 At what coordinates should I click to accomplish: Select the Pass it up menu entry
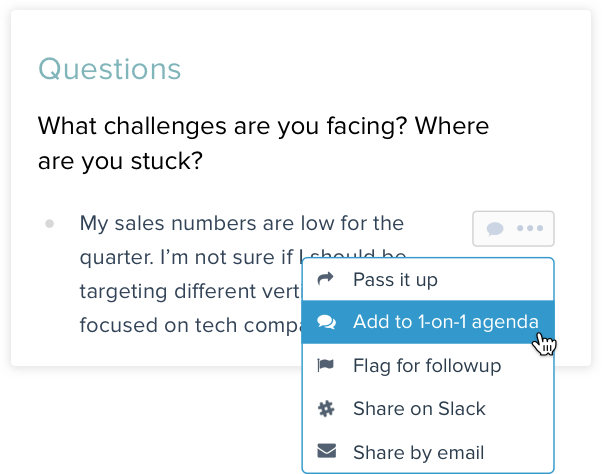tap(395, 280)
